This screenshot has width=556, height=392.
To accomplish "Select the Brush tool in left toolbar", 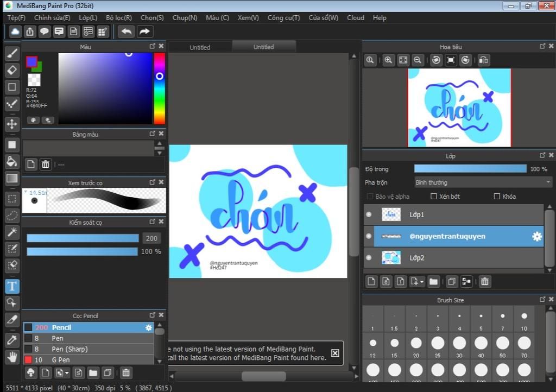I will pyautogui.click(x=12, y=54).
